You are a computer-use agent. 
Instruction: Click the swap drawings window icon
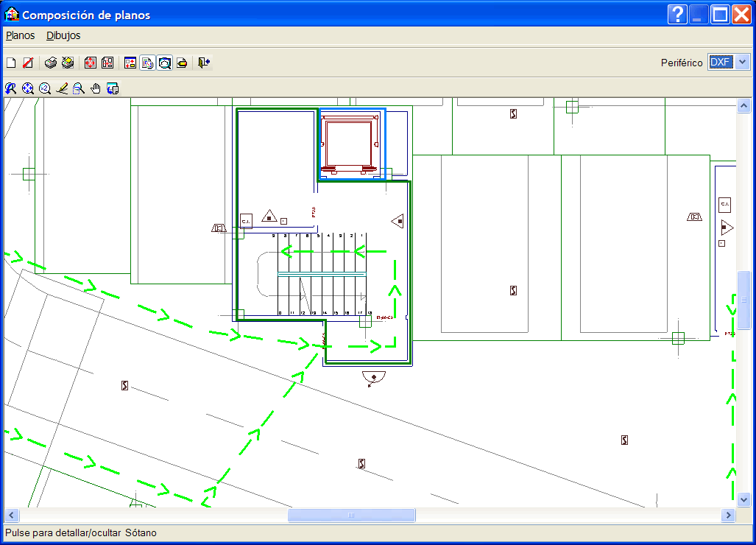tap(130, 63)
